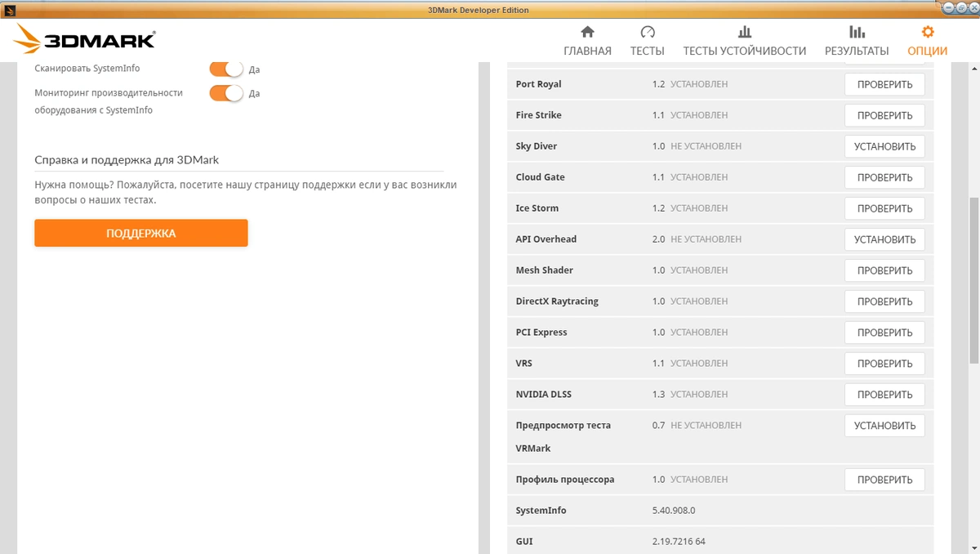Toggle the Сканировать SystemInfo switch
Viewport: 980px width, 554px height.
coord(226,69)
